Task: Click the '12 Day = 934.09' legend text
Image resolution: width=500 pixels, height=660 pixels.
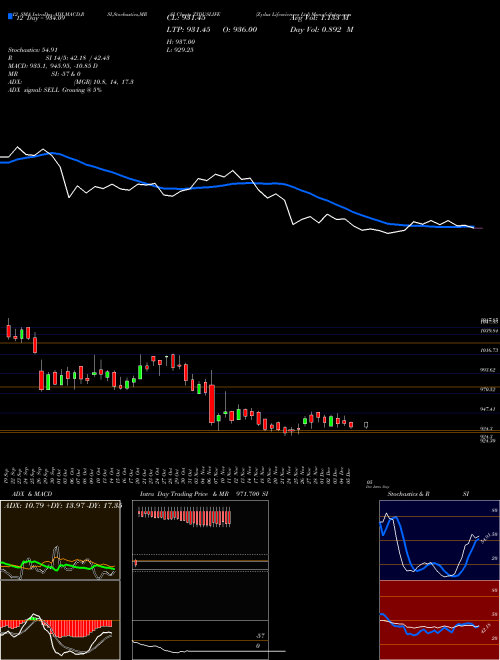Action: click(x=39, y=18)
